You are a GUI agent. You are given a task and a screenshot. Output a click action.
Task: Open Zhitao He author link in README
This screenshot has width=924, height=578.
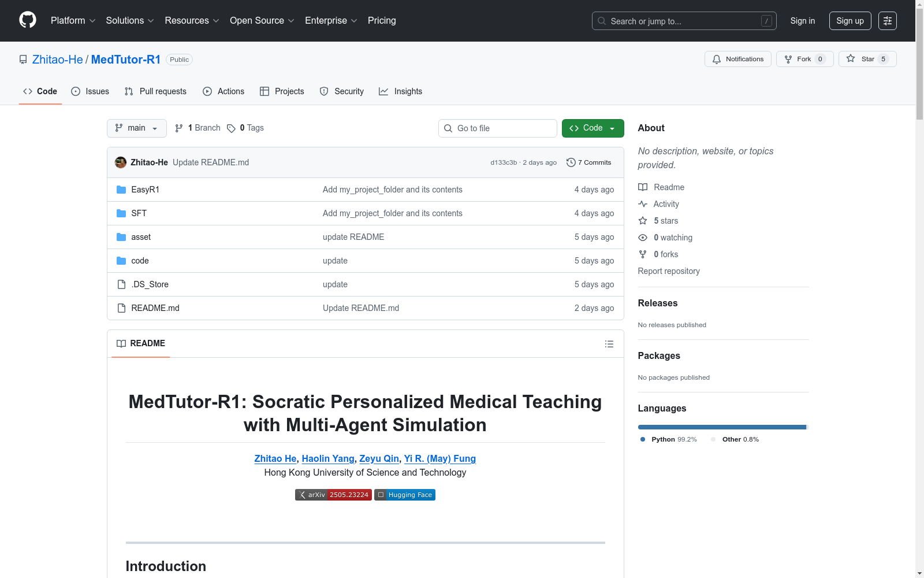tap(275, 458)
